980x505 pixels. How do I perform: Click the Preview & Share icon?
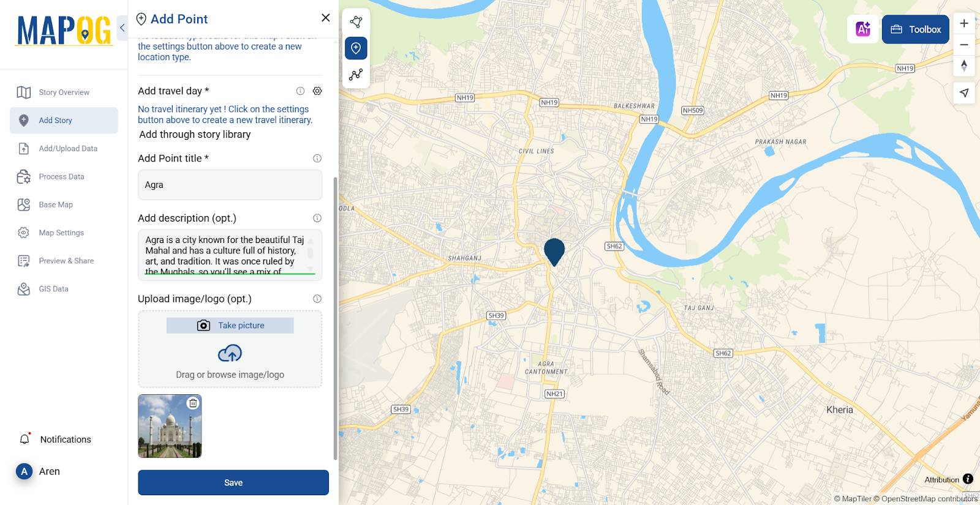(24, 261)
